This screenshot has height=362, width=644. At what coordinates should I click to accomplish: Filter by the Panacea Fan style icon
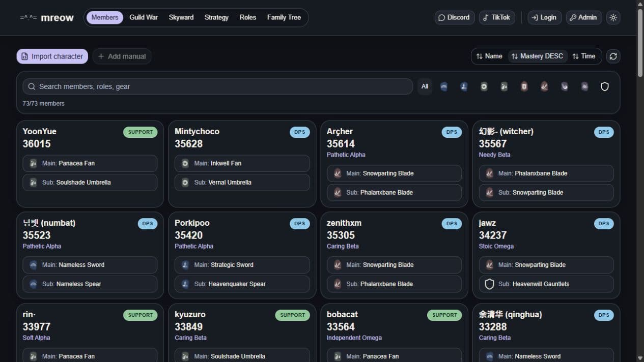coord(504,86)
